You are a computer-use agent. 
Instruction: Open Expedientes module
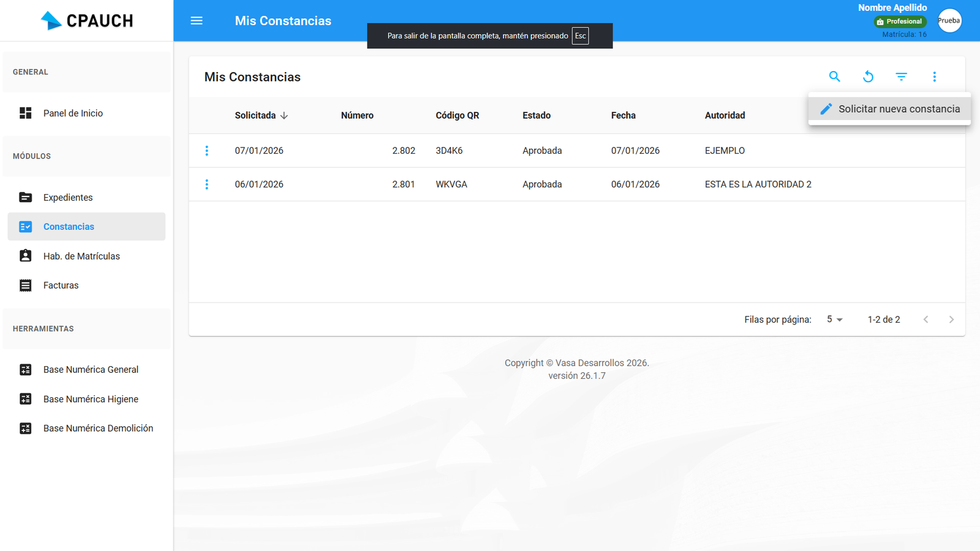[68, 198]
